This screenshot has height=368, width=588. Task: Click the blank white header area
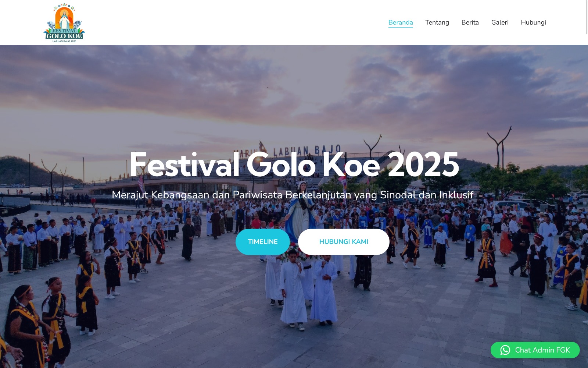(x=235, y=22)
